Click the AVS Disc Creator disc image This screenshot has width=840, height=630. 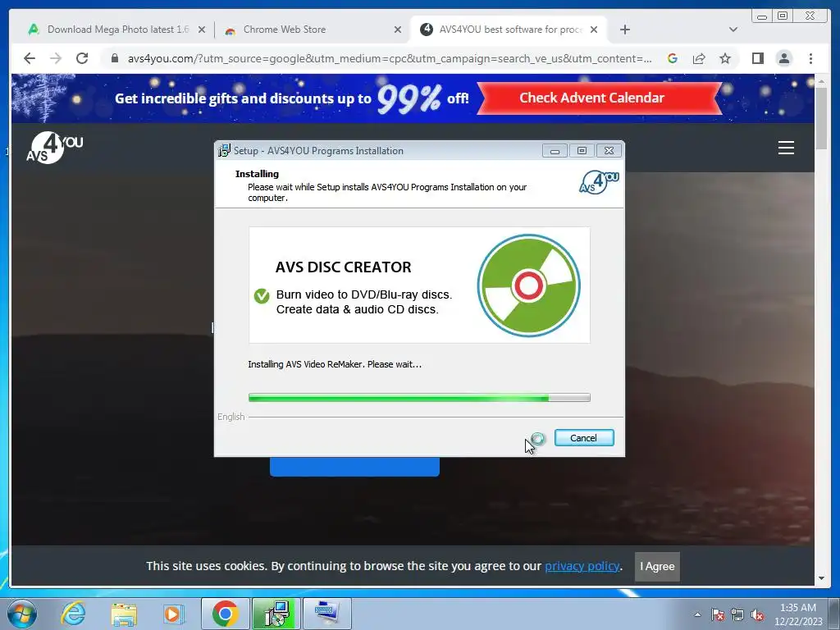[528, 285]
